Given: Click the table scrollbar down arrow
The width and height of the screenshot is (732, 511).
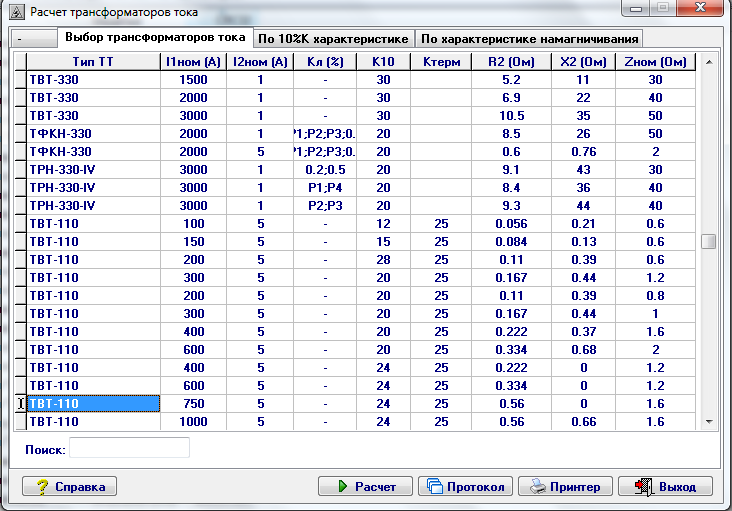Looking at the screenshot, I should click(709, 422).
